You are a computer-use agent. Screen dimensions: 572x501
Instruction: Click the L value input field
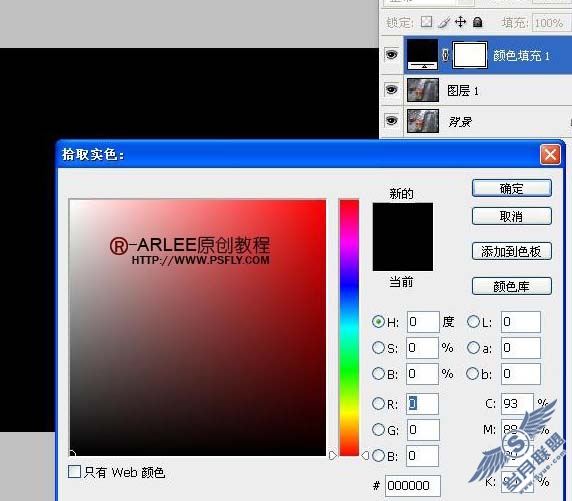(521, 322)
